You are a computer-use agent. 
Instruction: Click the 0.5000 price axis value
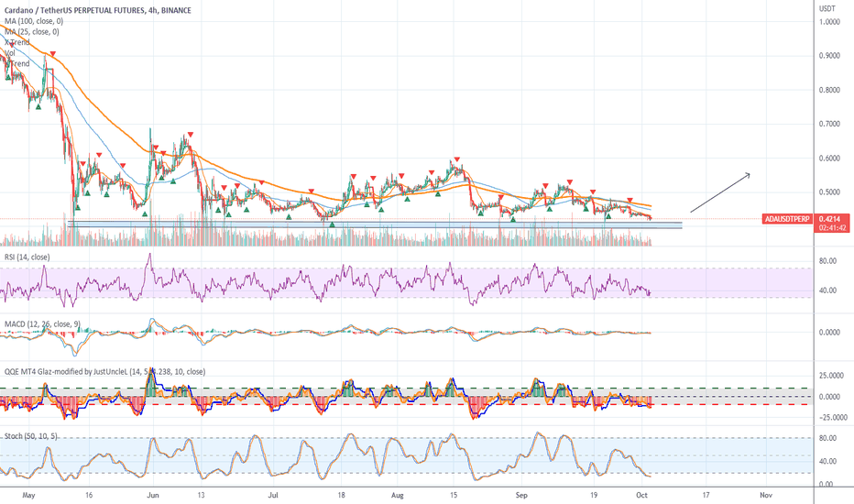pyautogui.click(x=829, y=192)
